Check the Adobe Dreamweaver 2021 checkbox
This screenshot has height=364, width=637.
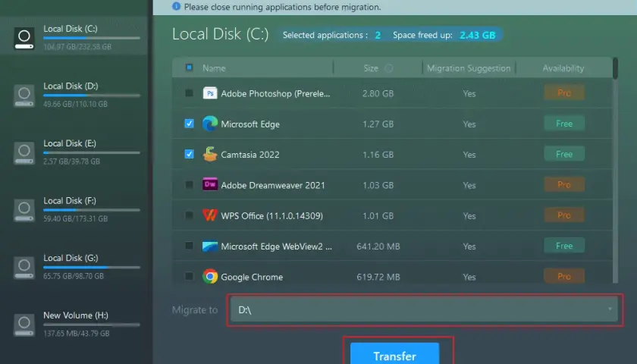[x=189, y=185]
